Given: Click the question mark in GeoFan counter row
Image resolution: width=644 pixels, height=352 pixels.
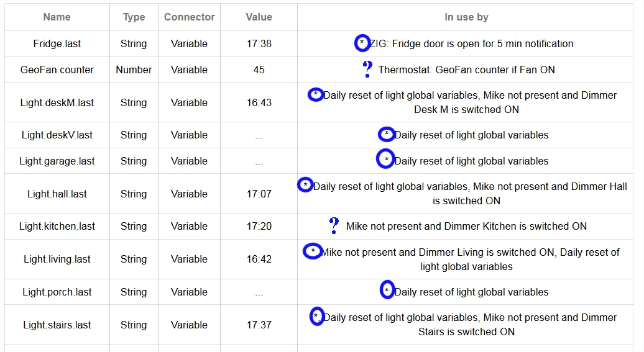Looking at the screenshot, I should point(367,69).
